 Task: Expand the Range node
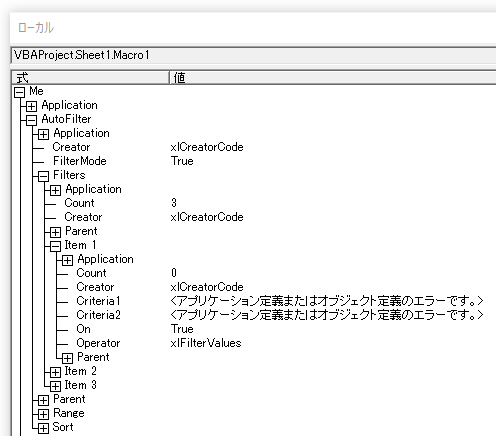43,414
